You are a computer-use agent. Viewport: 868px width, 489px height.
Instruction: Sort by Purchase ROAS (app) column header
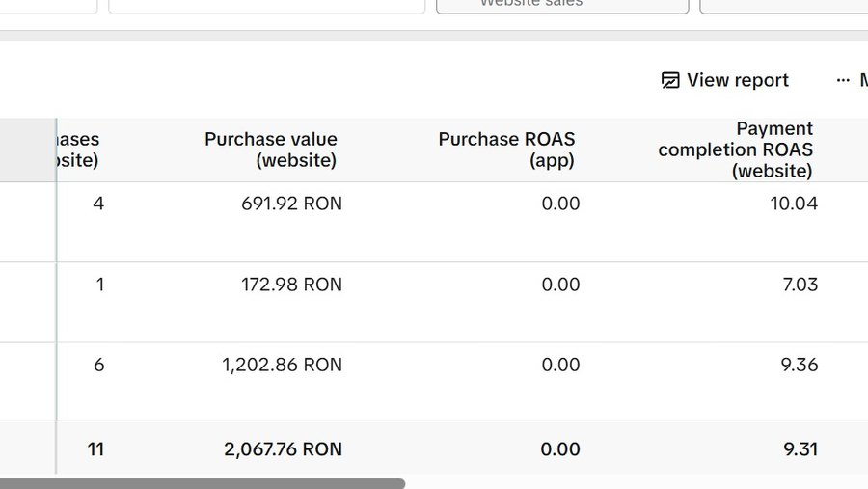pos(506,149)
